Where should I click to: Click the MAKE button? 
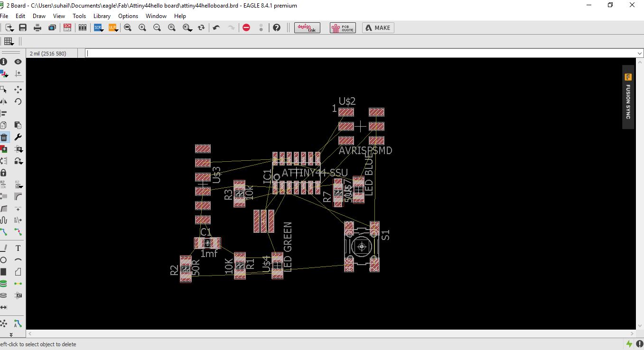pos(378,28)
